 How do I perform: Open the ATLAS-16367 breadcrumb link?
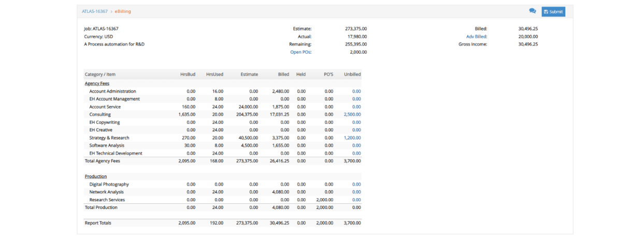point(95,11)
